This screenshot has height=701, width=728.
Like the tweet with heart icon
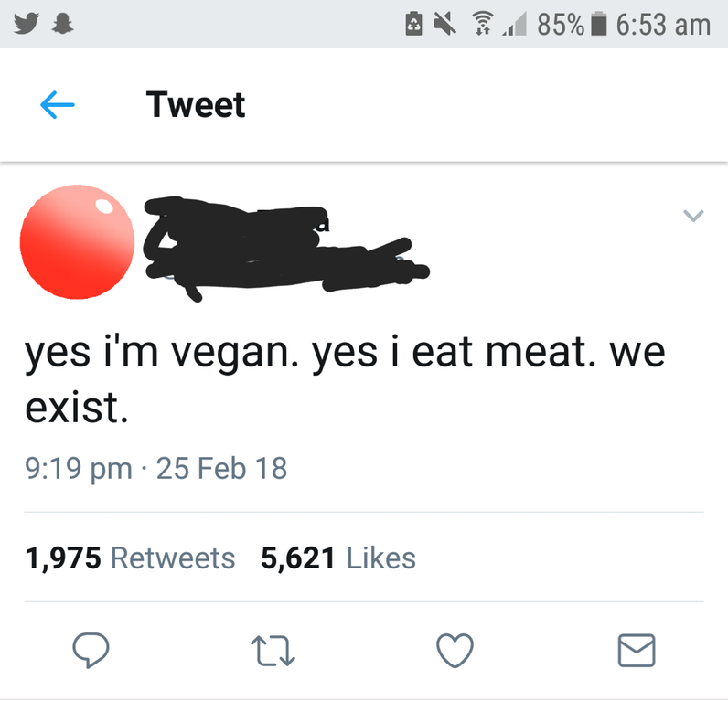(x=455, y=651)
